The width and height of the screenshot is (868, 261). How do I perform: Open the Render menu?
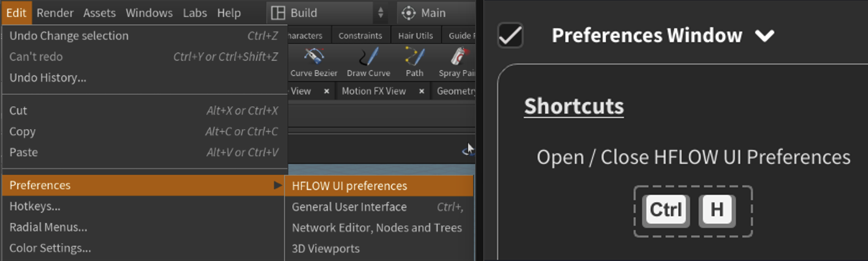[55, 13]
